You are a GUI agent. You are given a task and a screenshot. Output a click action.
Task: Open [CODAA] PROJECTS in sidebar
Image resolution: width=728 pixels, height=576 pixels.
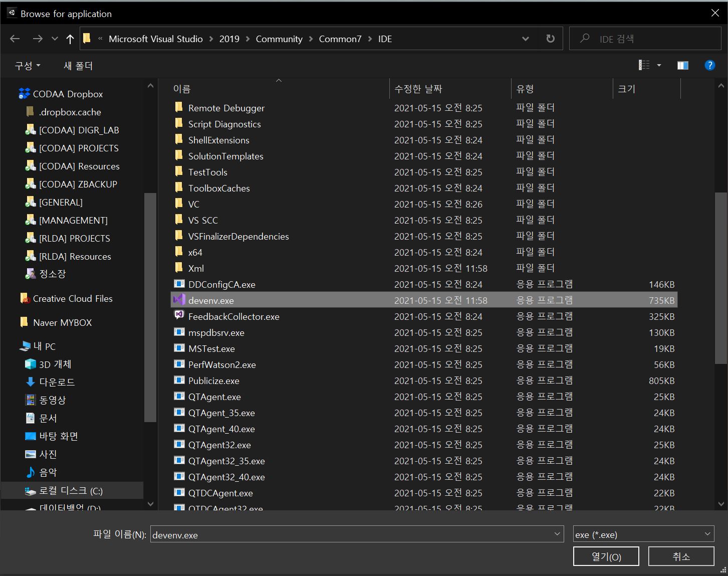pos(79,148)
